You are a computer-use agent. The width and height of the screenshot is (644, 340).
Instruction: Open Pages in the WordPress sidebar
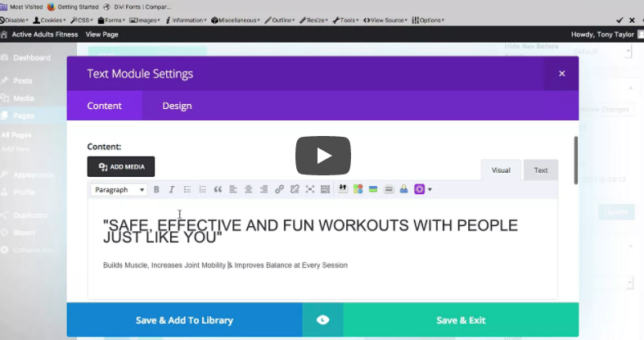pyautogui.click(x=24, y=116)
